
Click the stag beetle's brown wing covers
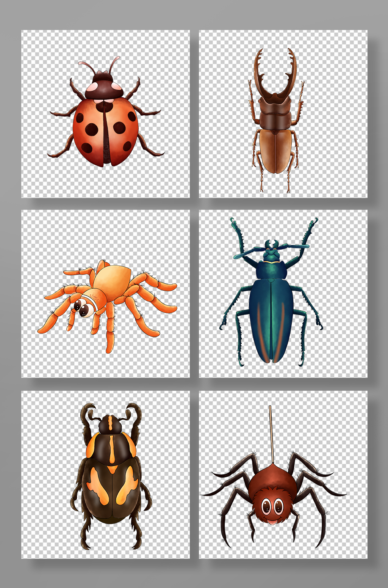click(276, 151)
